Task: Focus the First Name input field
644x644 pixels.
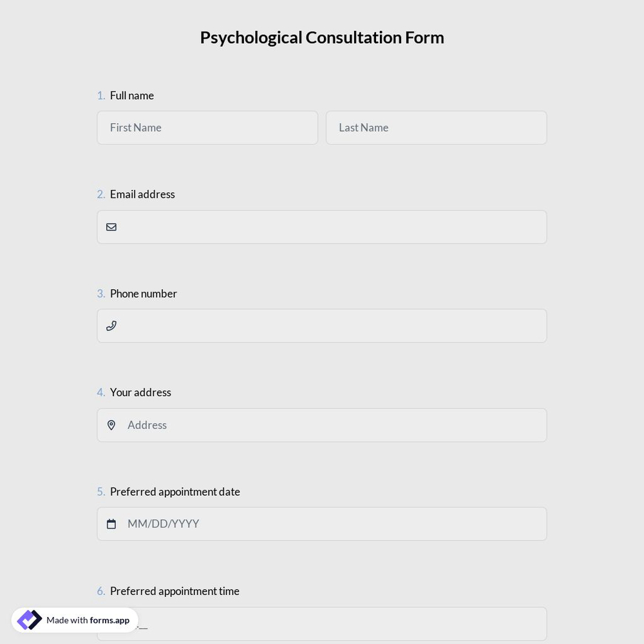Action: click(207, 128)
